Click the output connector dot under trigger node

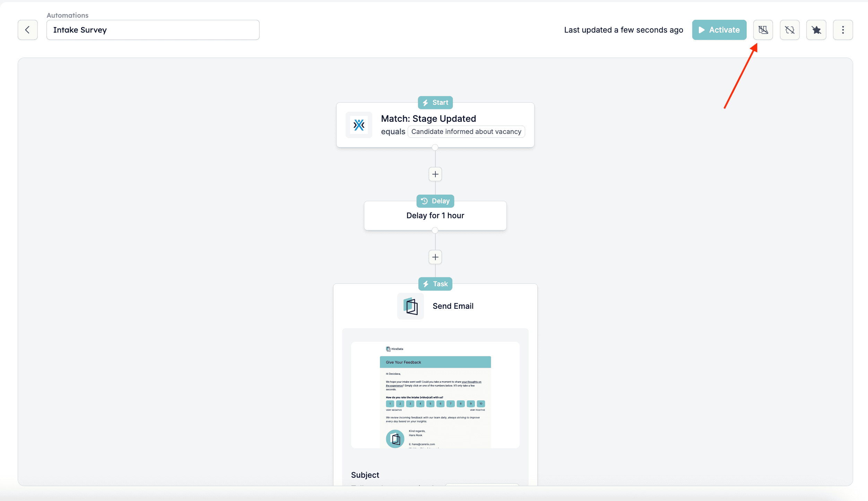[435, 147]
